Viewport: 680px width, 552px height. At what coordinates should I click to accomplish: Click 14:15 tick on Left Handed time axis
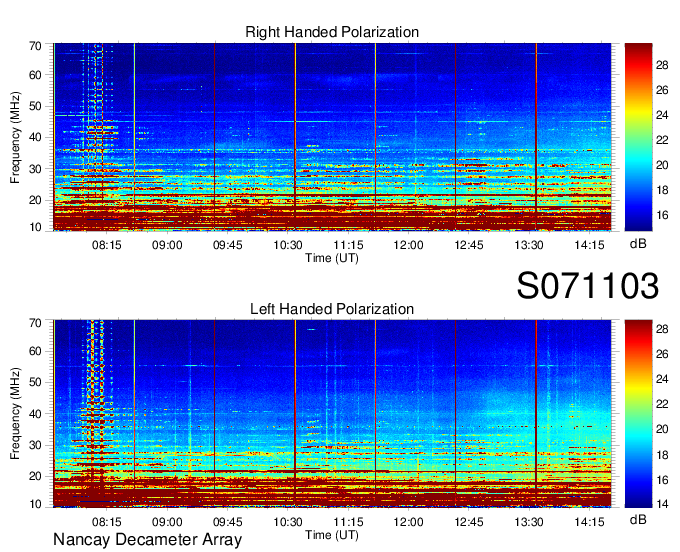(x=589, y=522)
